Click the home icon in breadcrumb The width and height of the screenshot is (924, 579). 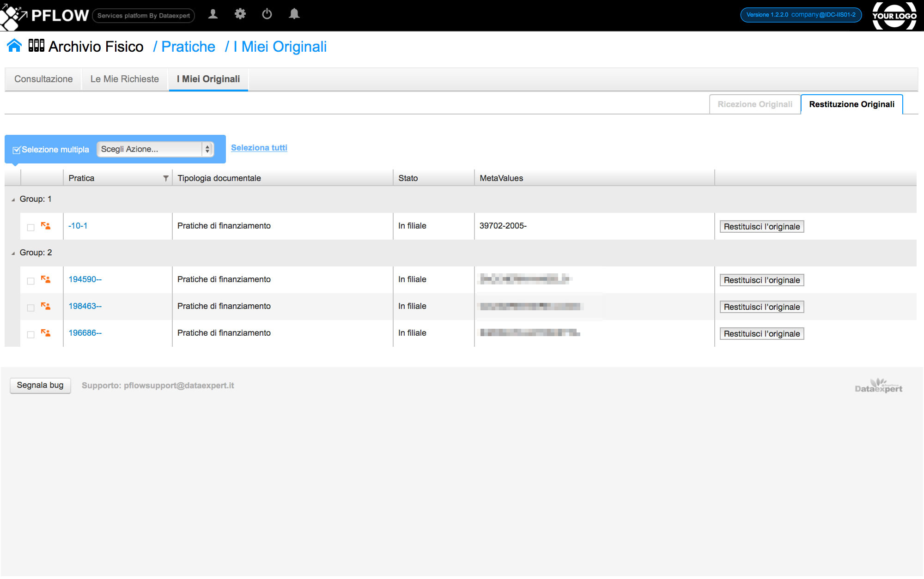point(14,46)
